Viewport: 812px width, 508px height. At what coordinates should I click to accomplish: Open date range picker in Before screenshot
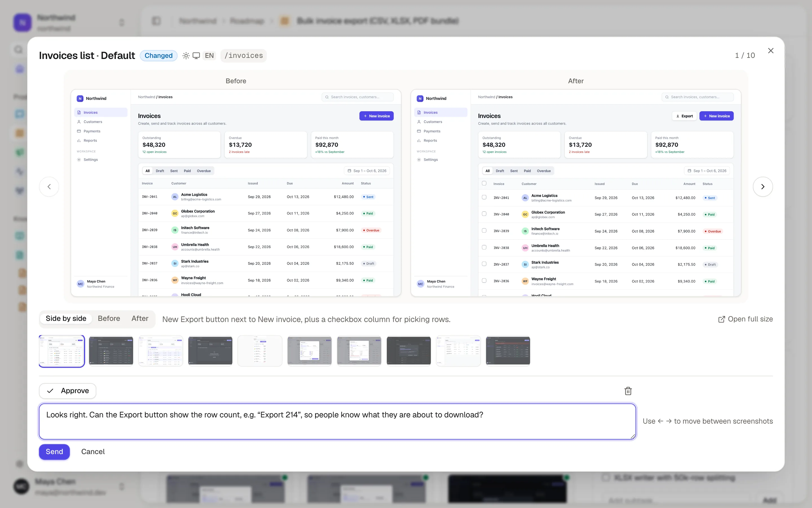click(367, 171)
